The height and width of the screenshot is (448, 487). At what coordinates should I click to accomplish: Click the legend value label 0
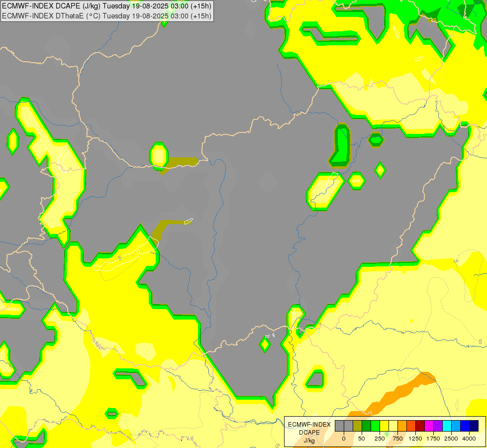point(344,439)
